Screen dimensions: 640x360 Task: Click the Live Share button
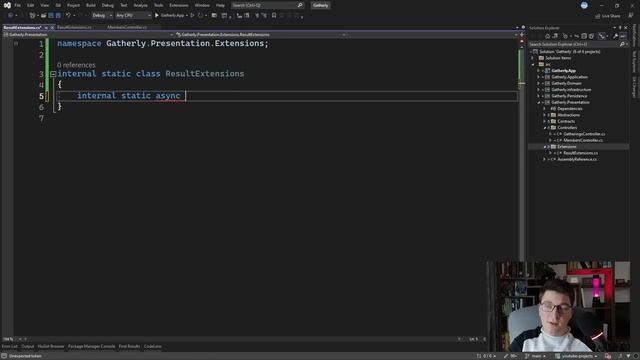(x=608, y=16)
